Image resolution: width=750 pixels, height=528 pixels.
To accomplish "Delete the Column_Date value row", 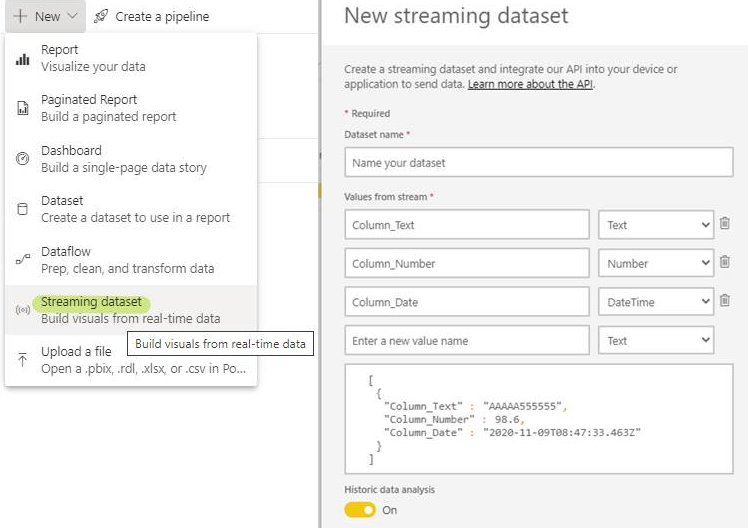I will point(725,300).
